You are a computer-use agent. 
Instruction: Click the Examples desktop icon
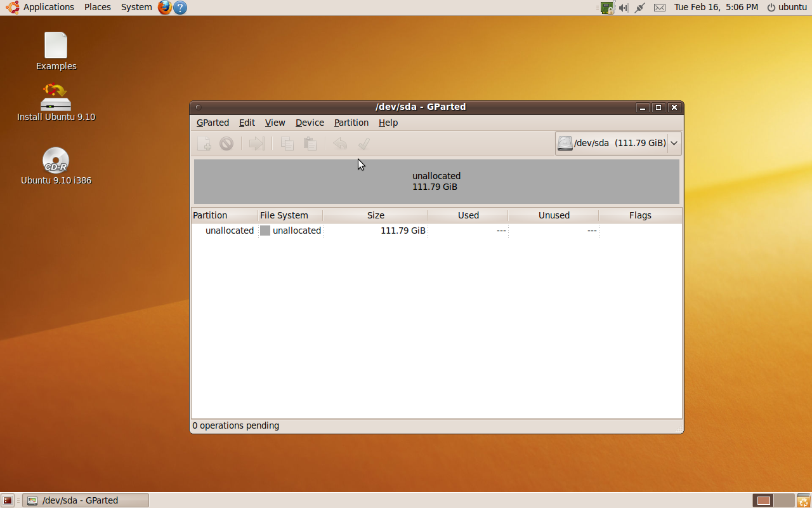point(56,51)
